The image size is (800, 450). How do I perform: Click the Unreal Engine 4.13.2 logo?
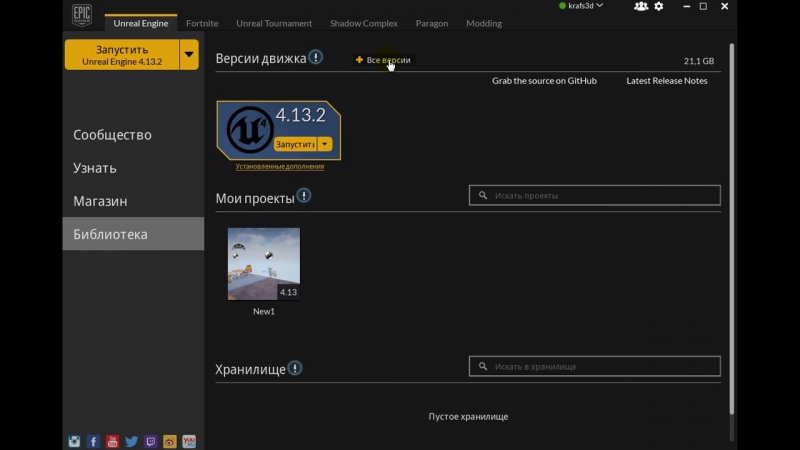pos(249,130)
